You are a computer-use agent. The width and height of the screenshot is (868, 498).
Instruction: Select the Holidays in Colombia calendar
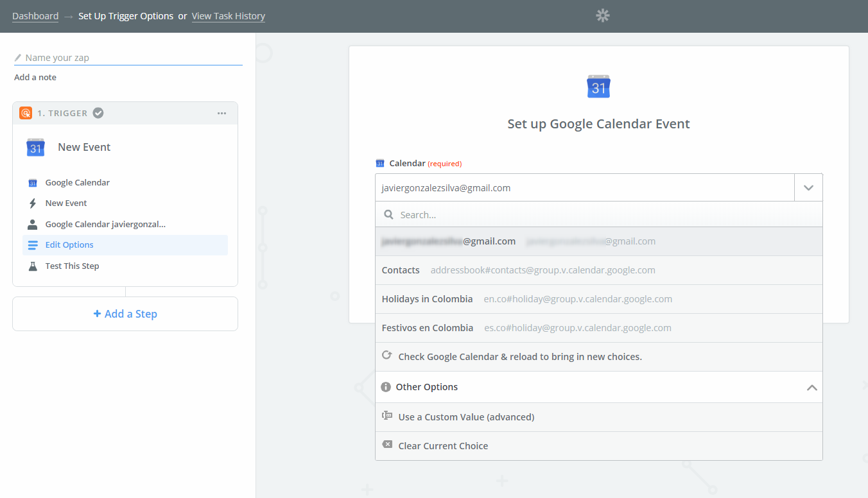(427, 299)
